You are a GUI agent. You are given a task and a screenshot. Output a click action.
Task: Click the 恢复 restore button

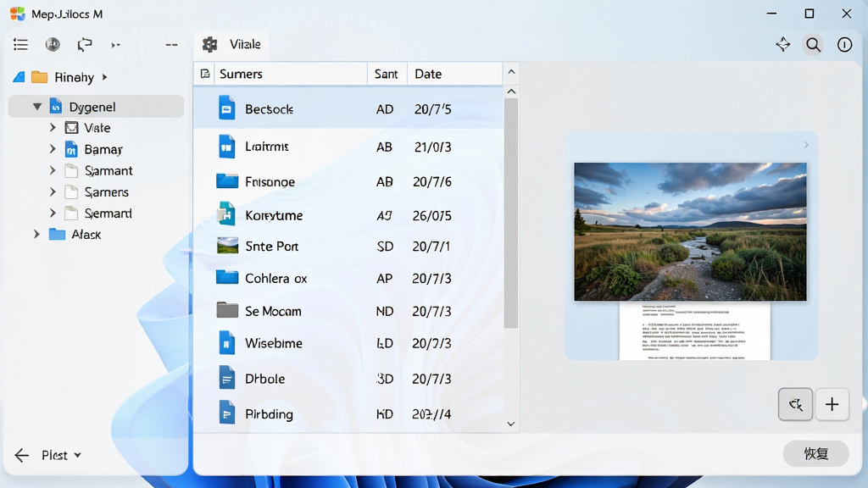[816, 454]
